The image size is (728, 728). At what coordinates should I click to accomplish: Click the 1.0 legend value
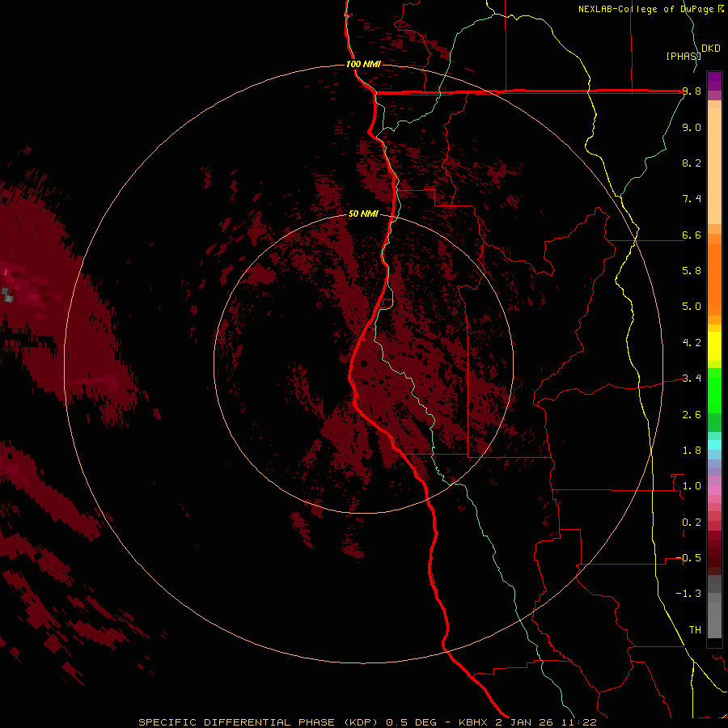pos(692,486)
